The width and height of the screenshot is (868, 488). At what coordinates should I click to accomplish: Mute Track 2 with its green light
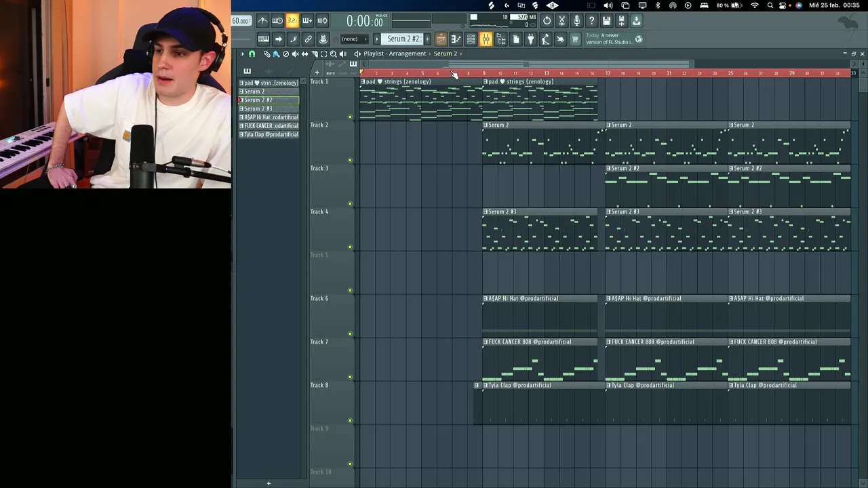351,160
